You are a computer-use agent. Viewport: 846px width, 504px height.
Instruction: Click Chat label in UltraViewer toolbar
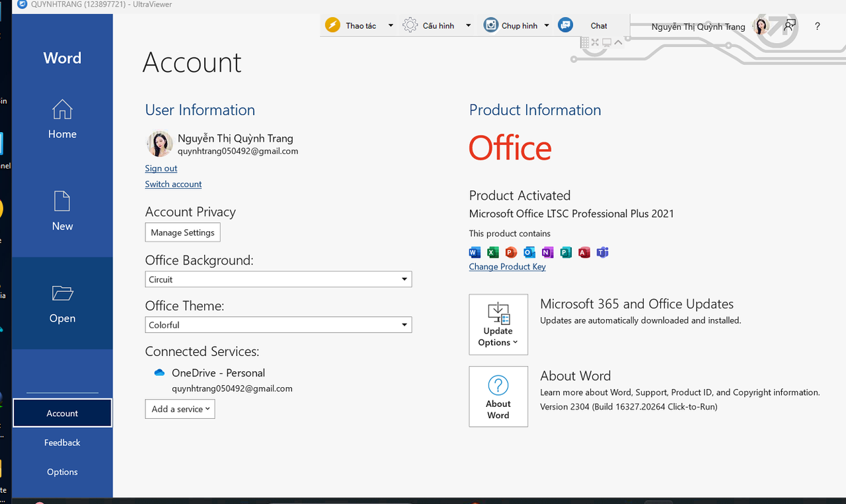tap(599, 26)
